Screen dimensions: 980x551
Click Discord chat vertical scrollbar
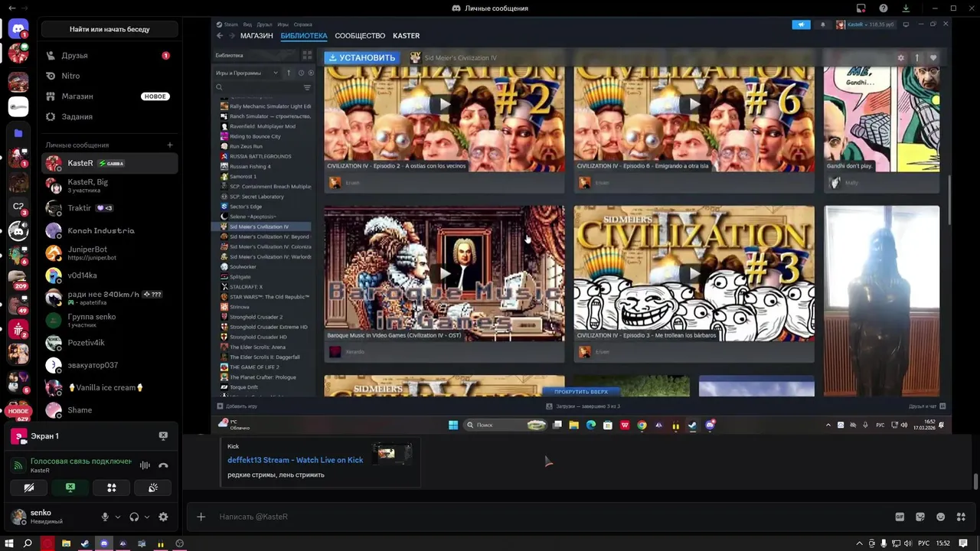[x=975, y=482]
